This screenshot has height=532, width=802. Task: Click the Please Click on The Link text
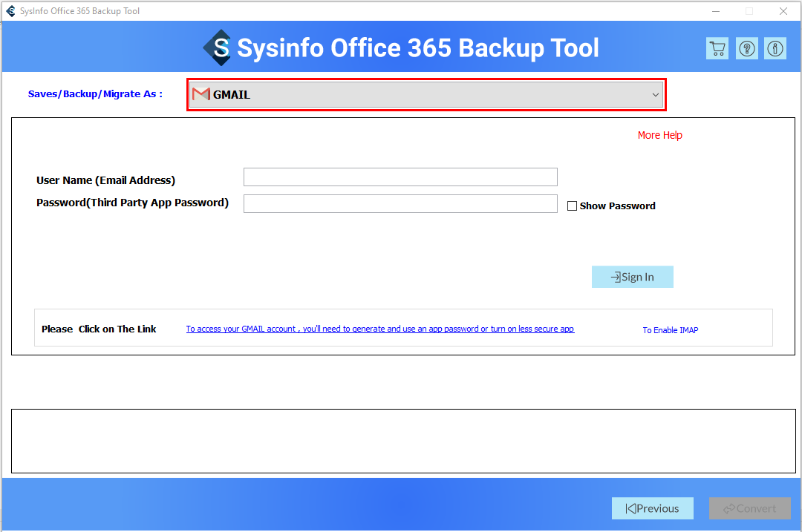(x=99, y=329)
